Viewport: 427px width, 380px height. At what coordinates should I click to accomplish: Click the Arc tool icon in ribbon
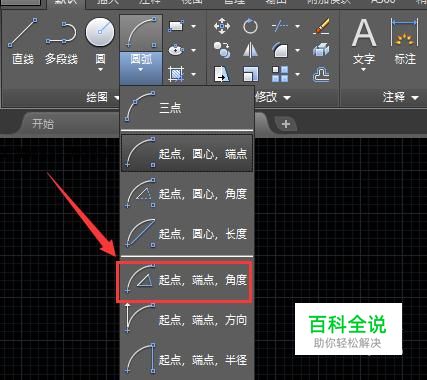click(x=141, y=33)
